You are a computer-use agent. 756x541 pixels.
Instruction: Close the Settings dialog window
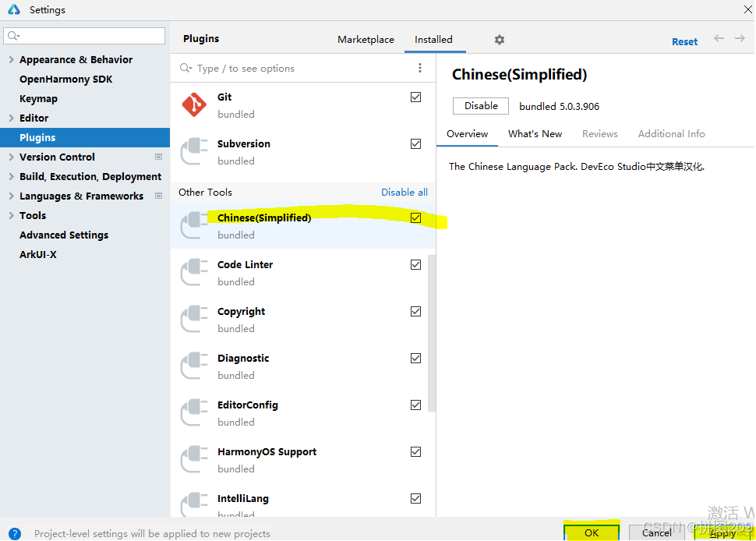point(747,9)
